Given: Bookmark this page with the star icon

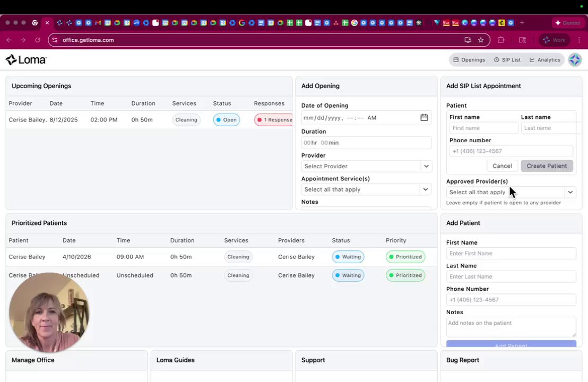Looking at the screenshot, I should [481, 40].
